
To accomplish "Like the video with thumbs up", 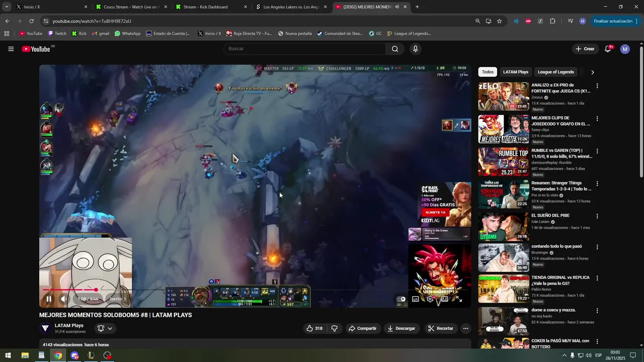I will tap(314, 328).
